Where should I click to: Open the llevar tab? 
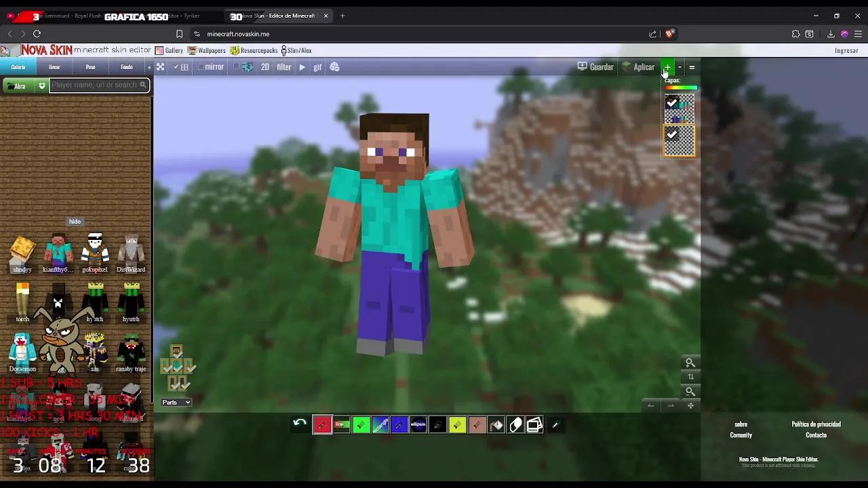click(54, 66)
